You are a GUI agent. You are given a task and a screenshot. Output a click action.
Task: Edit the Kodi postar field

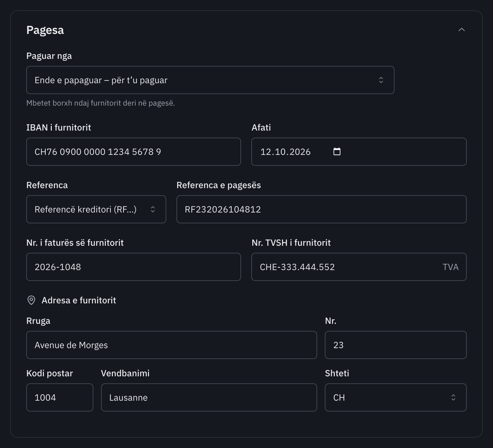pos(60,397)
